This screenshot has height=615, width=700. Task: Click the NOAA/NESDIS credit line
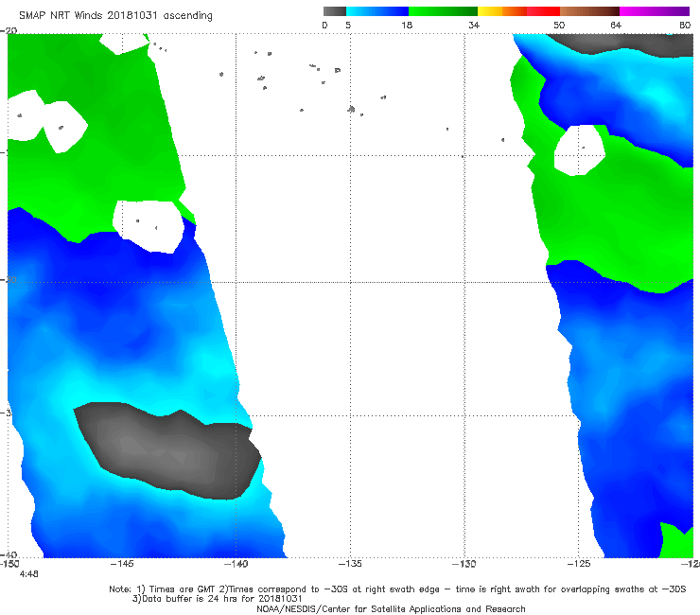tap(391, 608)
